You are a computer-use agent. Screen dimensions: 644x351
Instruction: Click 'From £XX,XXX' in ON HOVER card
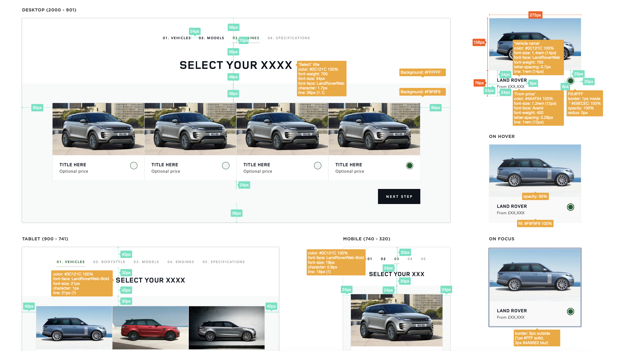511,213
